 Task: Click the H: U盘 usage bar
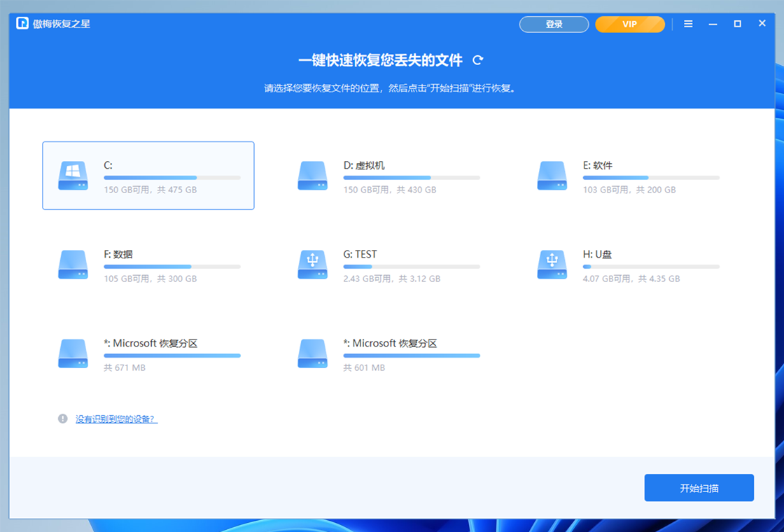click(x=651, y=267)
